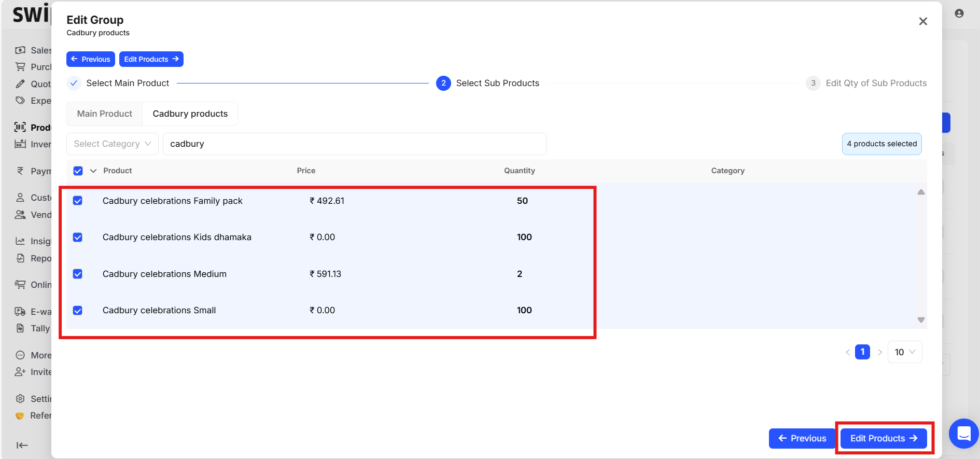The image size is (980, 459).
Task: Select page 1 in pagination
Action: click(x=863, y=352)
